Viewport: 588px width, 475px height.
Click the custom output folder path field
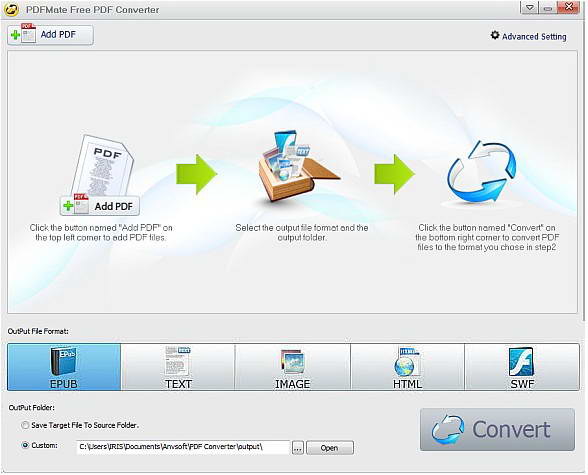(x=183, y=447)
